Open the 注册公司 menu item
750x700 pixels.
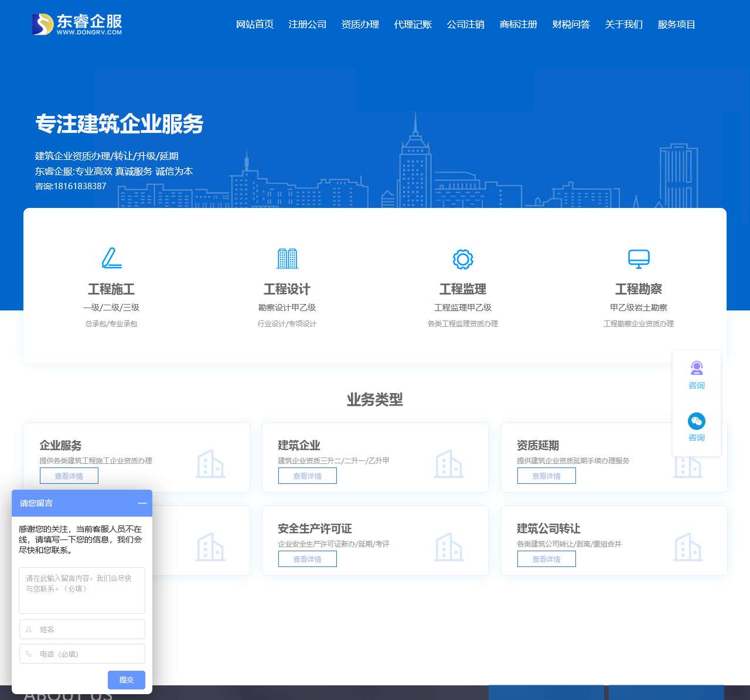(x=308, y=25)
